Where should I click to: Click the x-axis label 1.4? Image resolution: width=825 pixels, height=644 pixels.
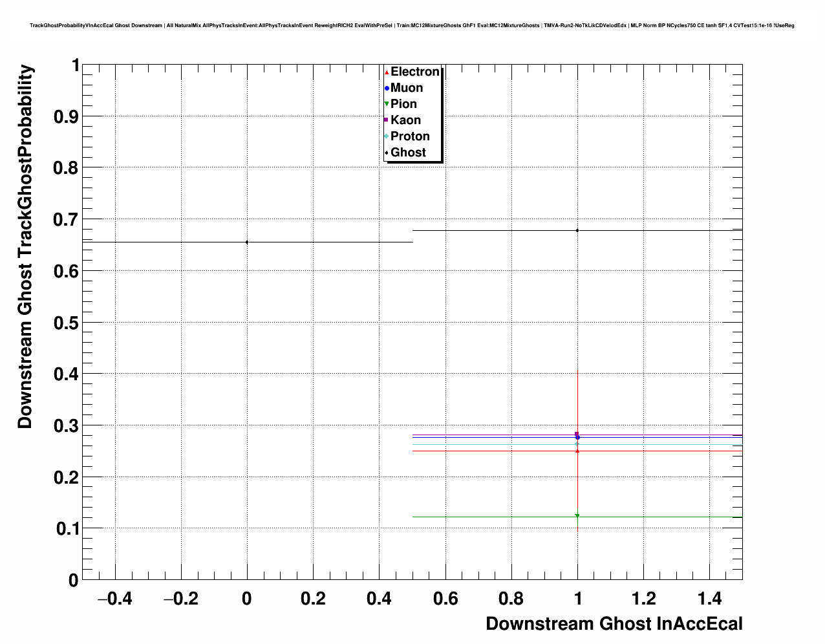(709, 599)
